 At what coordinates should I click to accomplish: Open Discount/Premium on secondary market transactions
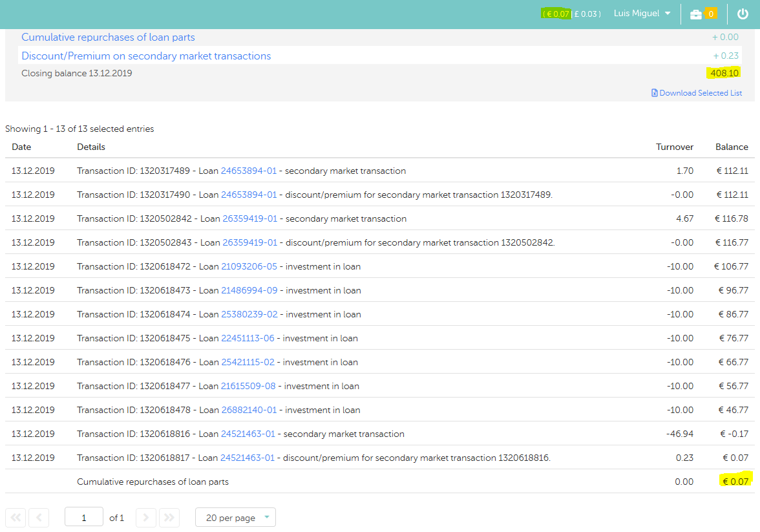click(146, 56)
